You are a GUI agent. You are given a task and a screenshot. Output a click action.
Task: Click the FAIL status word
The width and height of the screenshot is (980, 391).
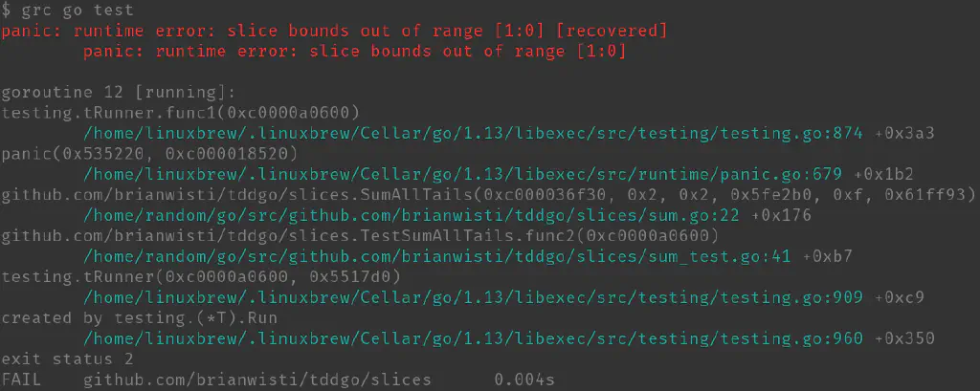click(x=22, y=380)
